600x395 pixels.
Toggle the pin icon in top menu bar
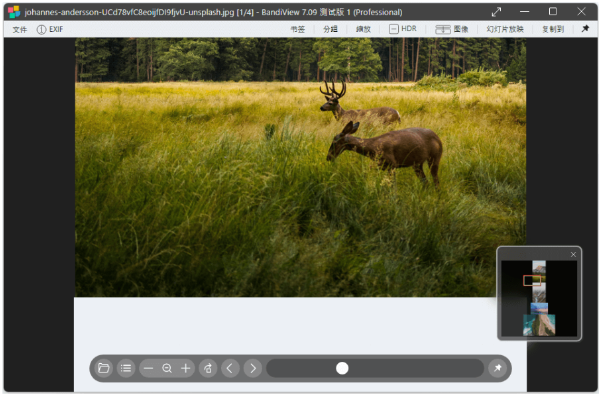pos(585,29)
